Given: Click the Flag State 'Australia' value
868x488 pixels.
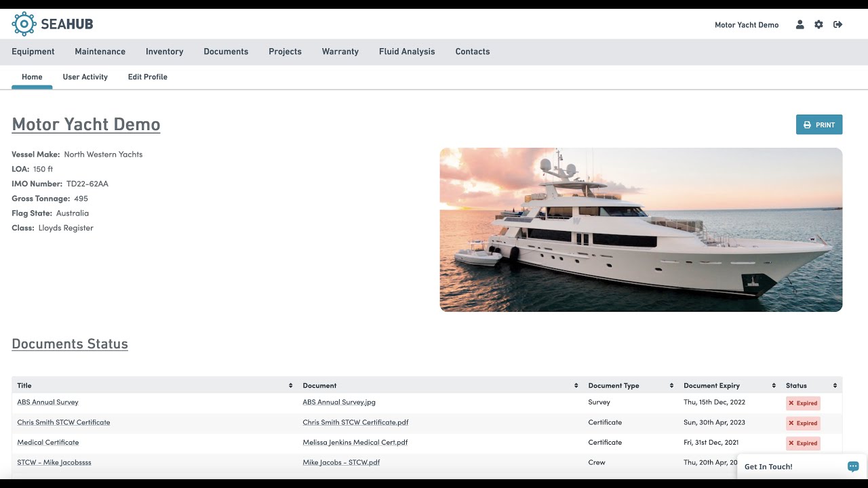Looking at the screenshot, I should click(73, 213).
